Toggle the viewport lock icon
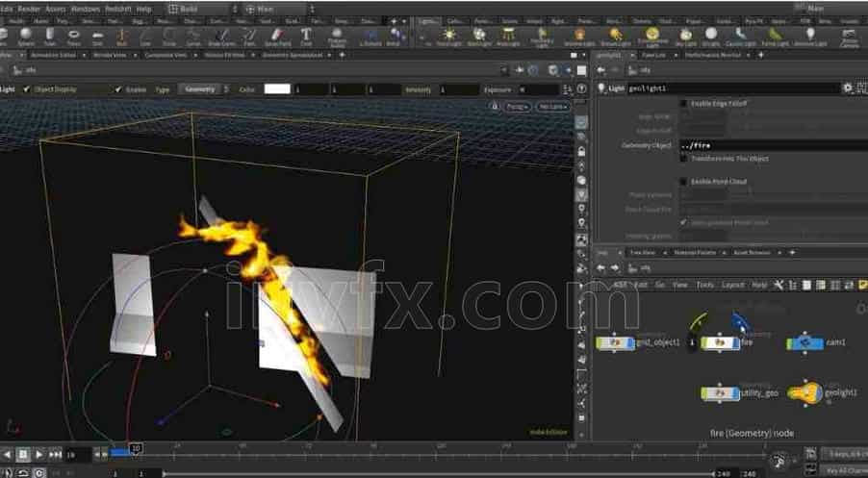This screenshot has height=478, width=868. pyautogui.click(x=496, y=107)
